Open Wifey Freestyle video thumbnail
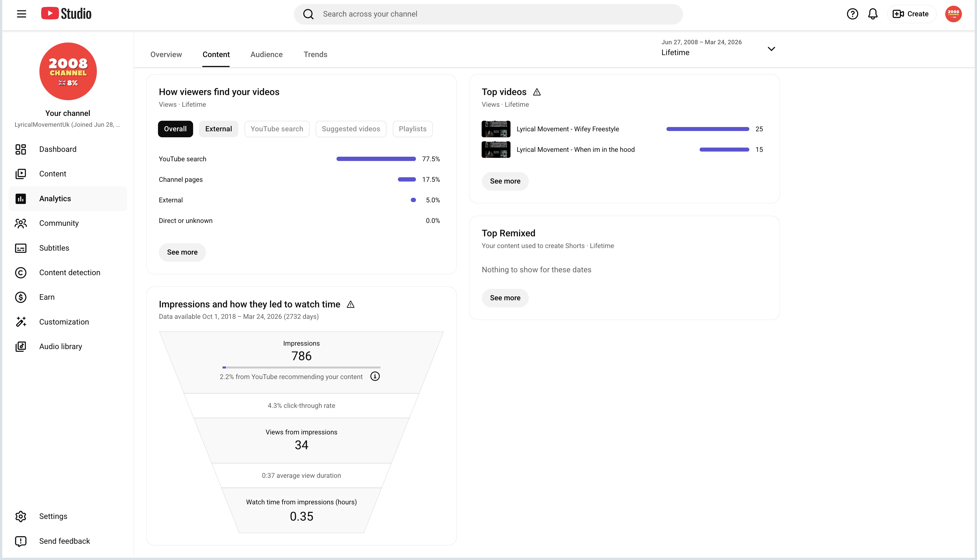Image resolution: width=977 pixels, height=560 pixels. (496, 129)
